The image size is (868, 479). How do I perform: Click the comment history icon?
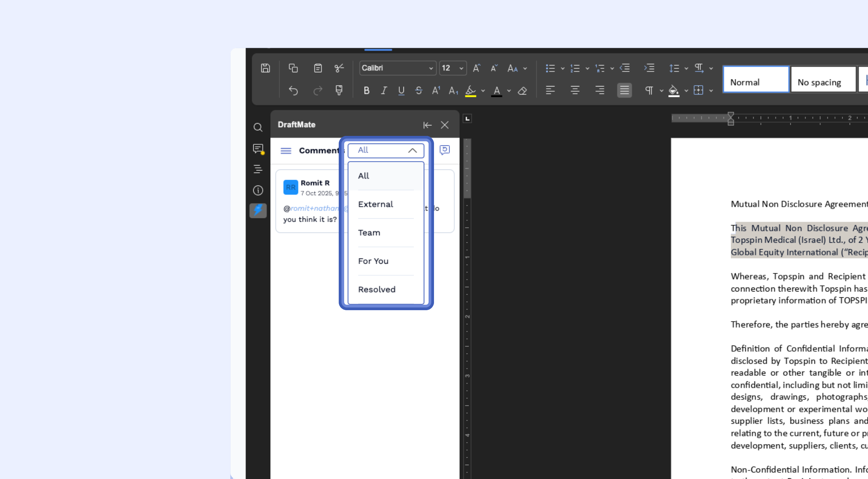pyautogui.click(x=445, y=150)
